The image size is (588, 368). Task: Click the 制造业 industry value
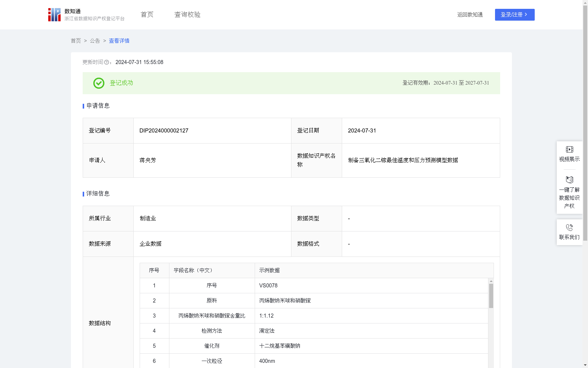pyautogui.click(x=148, y=219)
